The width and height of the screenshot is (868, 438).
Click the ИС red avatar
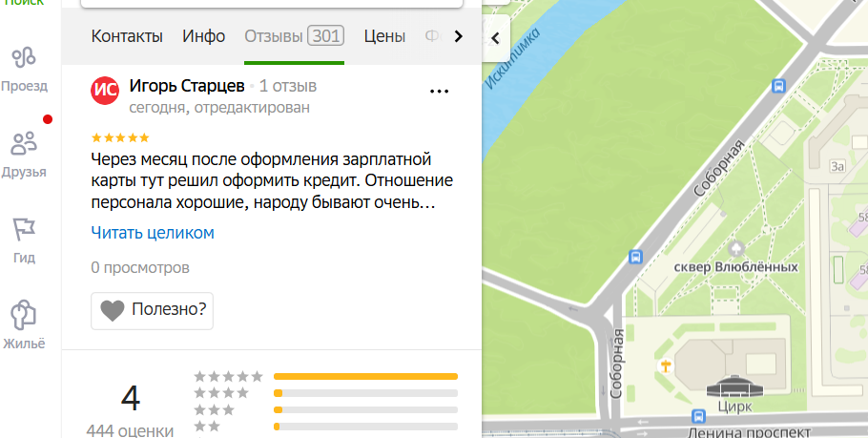coord(105,91)
